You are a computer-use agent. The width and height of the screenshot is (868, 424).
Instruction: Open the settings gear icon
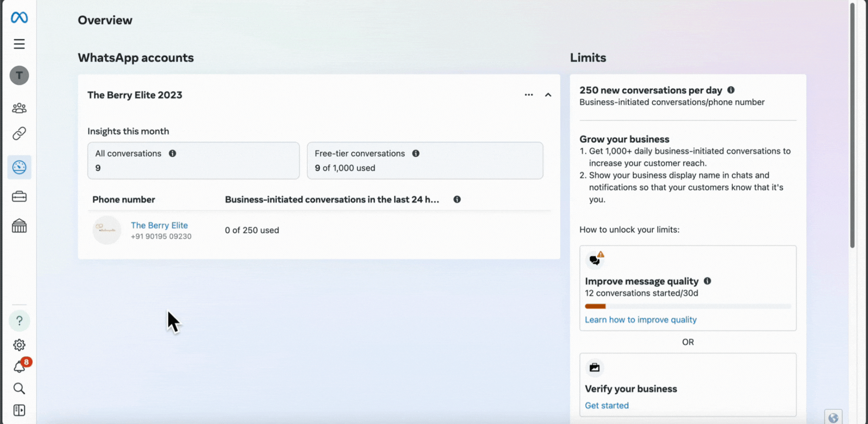pyautogui.click(x=19, y=345)
